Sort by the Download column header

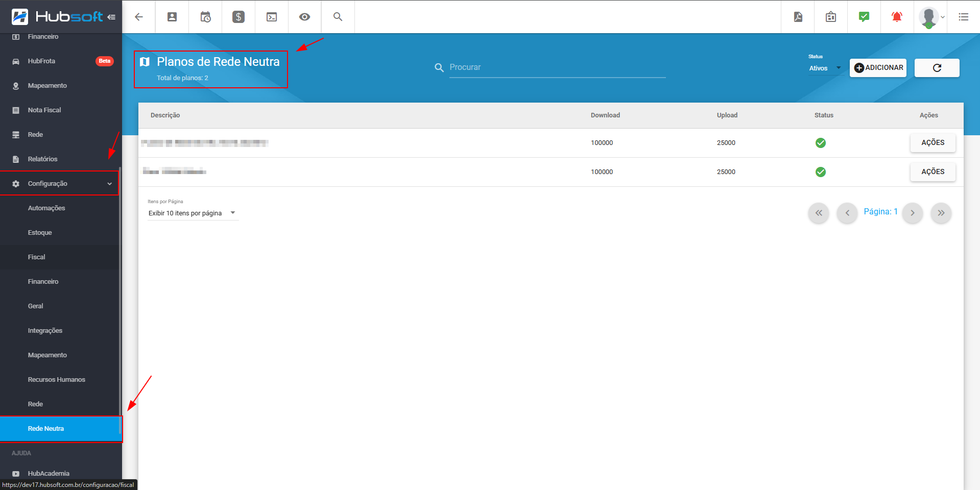click(x=605, y=115)
